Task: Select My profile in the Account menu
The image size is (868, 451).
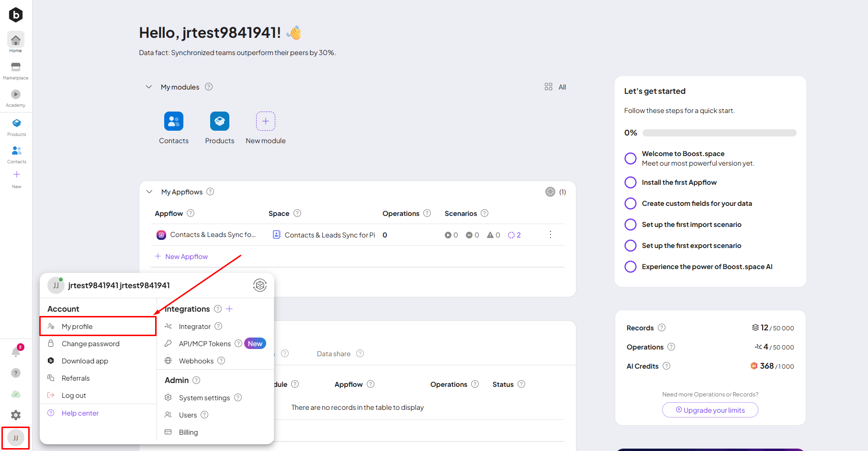Action: tap(77, 327)
